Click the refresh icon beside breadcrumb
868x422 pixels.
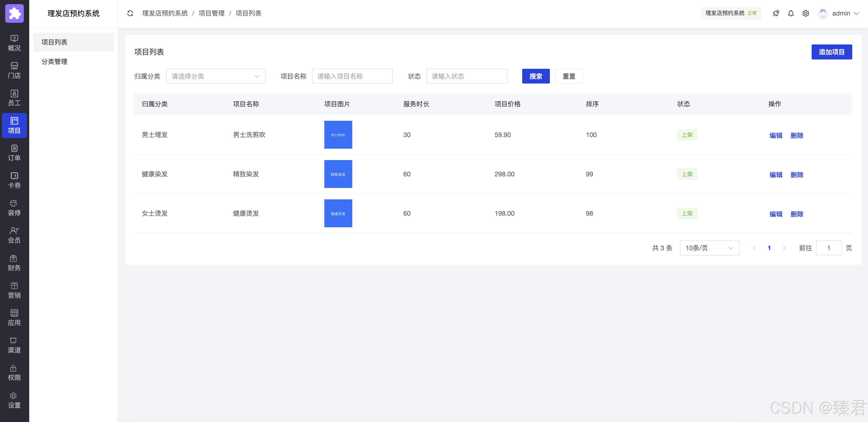130,13
